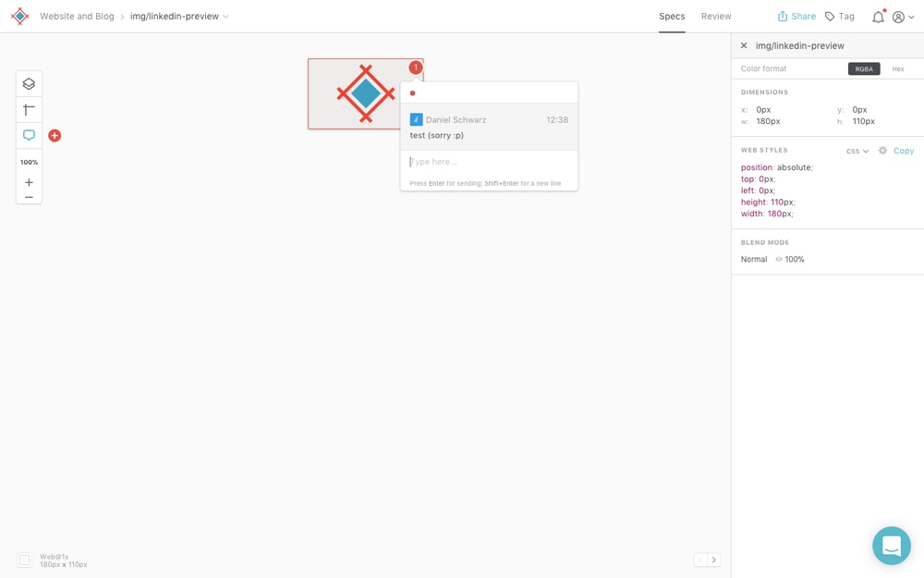Select the comment tool
This screenshot has height=578, width=924.
click(x=29, y=135)
